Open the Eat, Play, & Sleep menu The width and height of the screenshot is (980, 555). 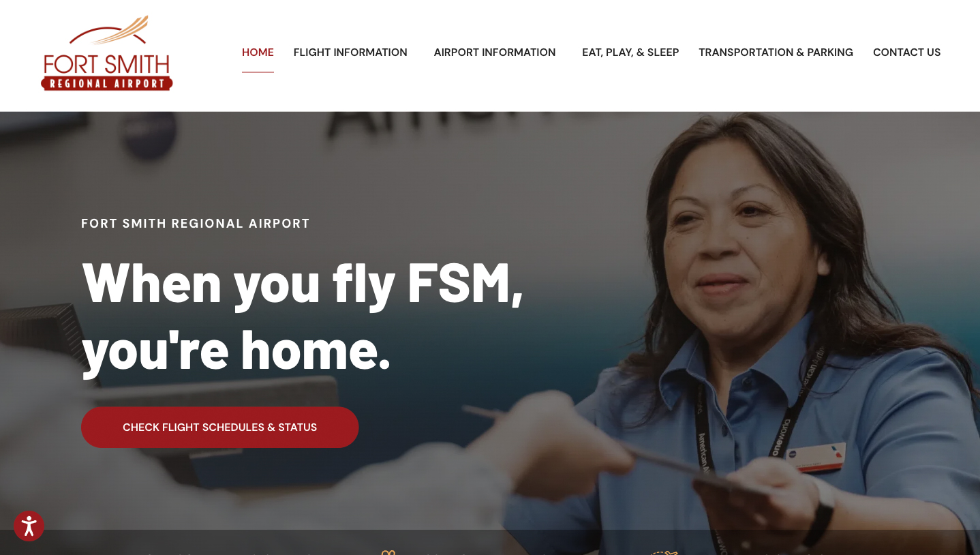pyautogui.click(x=630, y=52)
